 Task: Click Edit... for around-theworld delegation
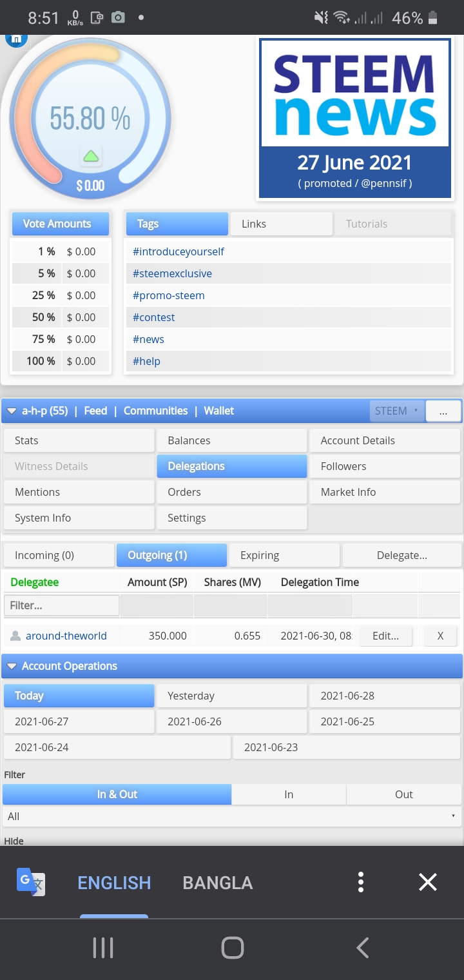click(x=385, y=636)
